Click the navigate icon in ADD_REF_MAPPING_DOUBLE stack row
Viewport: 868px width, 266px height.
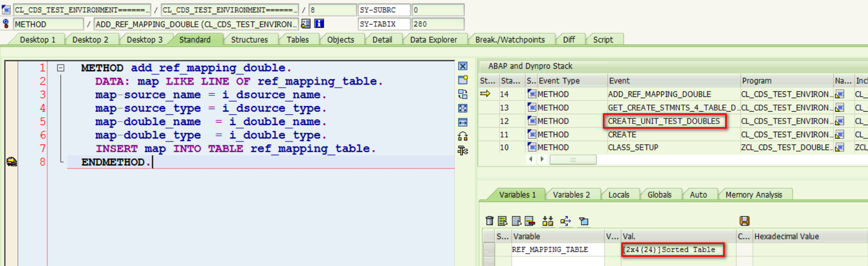pos(839,94)
